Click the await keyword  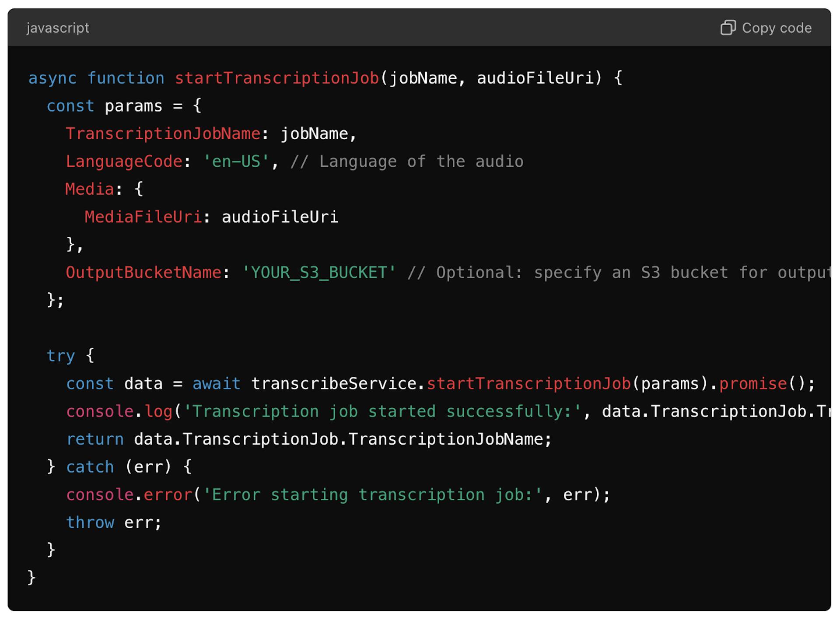coord(216,384)
